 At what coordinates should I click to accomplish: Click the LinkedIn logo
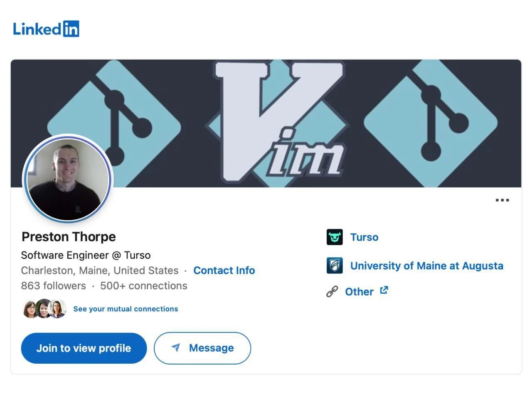coord(46,29)
